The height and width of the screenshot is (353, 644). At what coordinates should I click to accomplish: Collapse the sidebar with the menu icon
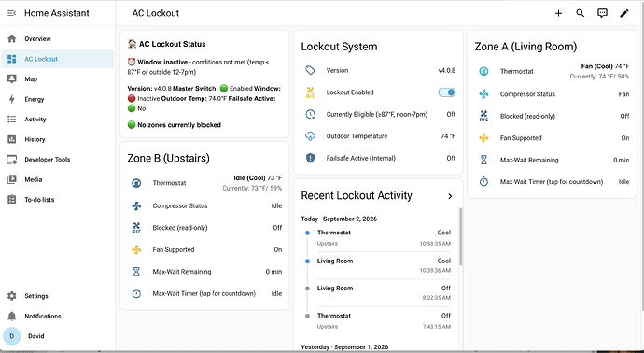11,13
